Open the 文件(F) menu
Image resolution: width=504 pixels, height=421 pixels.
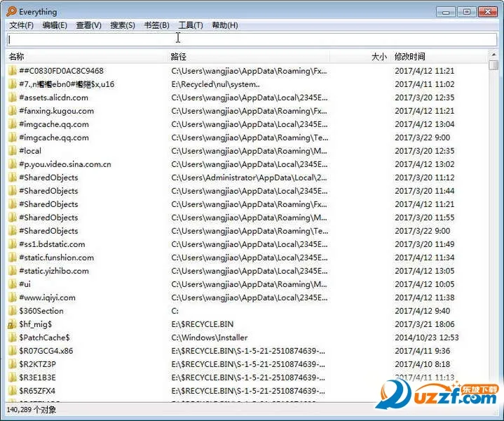[x=21, y=25]
